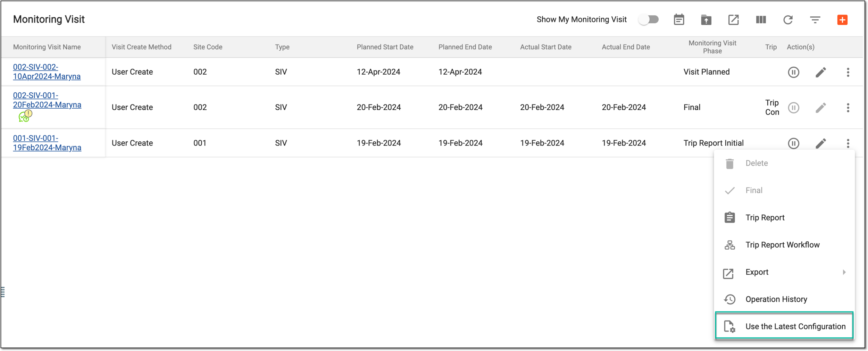Click site code 001 cell

[x=200, y=143]
